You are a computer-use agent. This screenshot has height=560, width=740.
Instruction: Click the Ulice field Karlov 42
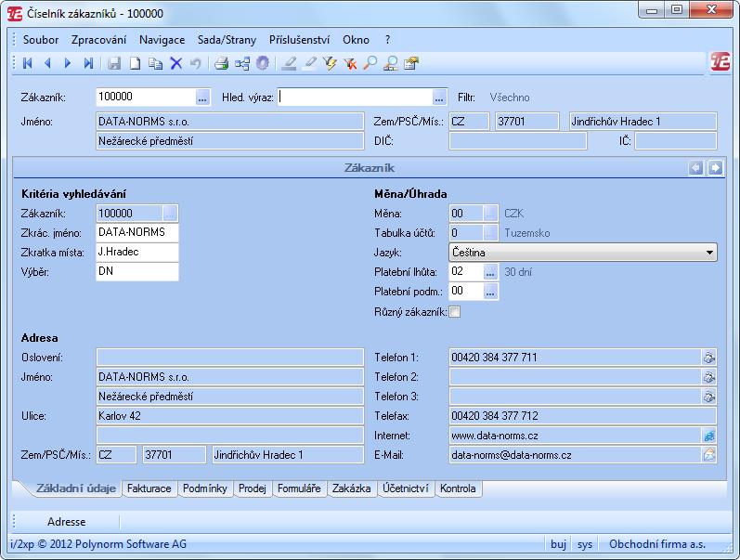(x=230, y=416)
